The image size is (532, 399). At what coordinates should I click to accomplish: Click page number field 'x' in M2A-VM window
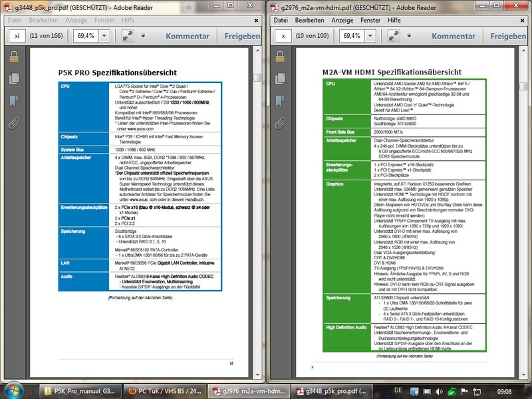tap(283, 36)
